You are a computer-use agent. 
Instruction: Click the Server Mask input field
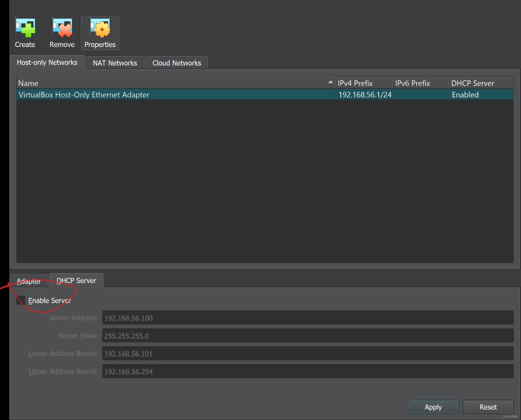[307, 336]
